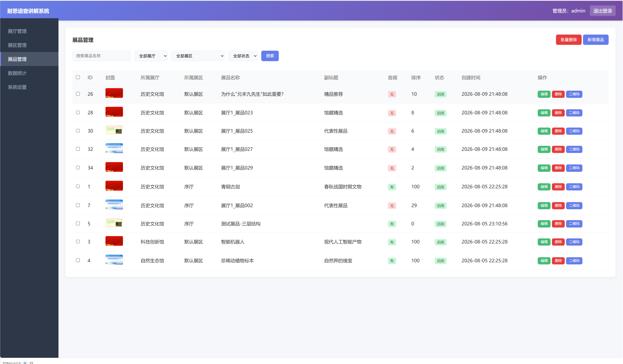Click the 耐思语音讲解系统 title
The image size is (623, 364).
click(x=28, y=11)
